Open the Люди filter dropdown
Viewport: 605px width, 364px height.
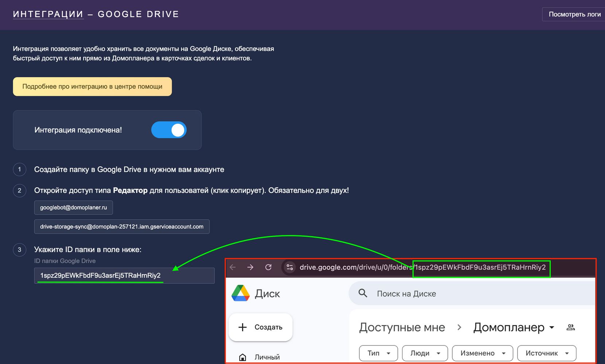(425, 353)
